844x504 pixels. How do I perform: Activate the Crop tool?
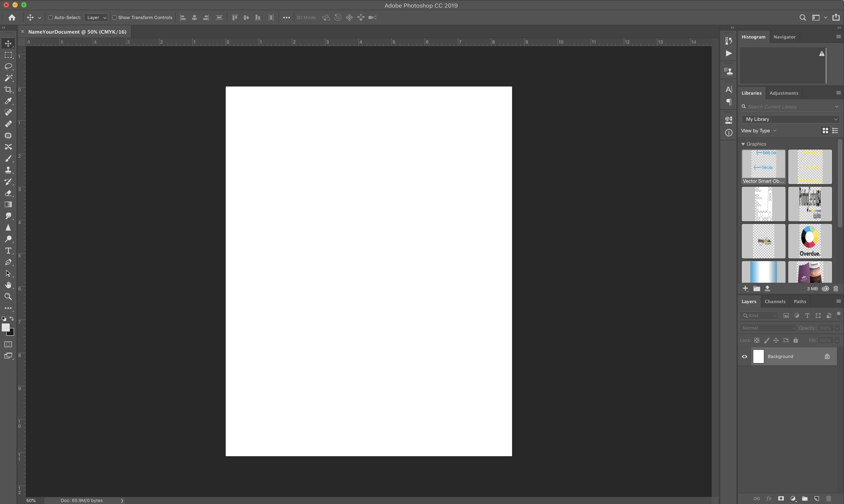(8, 89)
